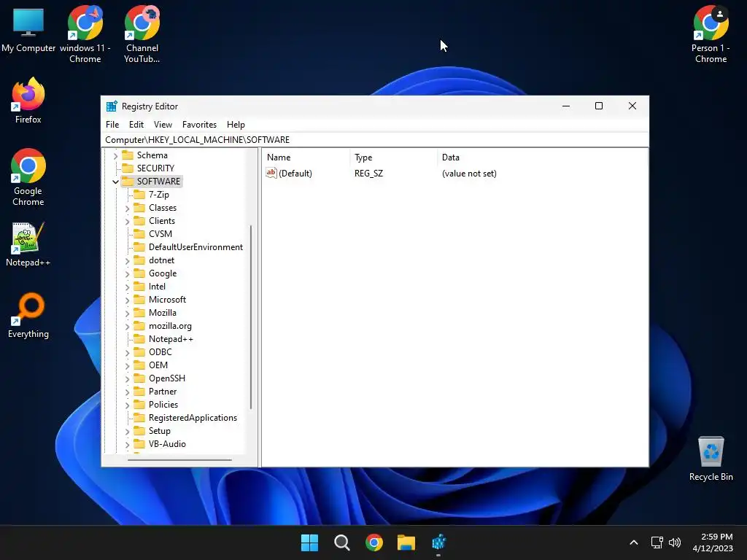Expand the dotnet key
Screen dimensions: 747x560
pyautogui.click(x=127, y=260)
